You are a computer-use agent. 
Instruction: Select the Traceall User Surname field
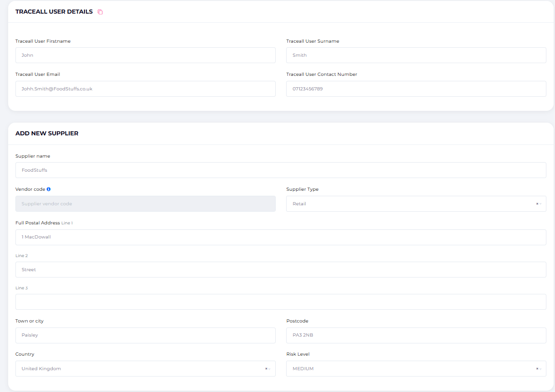point(416,55)
